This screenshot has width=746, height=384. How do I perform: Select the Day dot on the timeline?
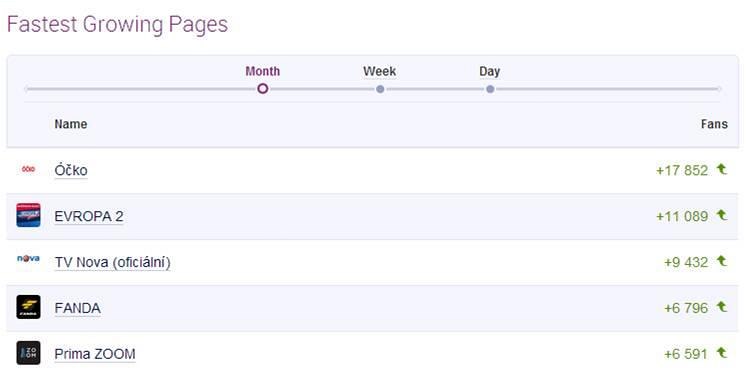pos(490,89)
